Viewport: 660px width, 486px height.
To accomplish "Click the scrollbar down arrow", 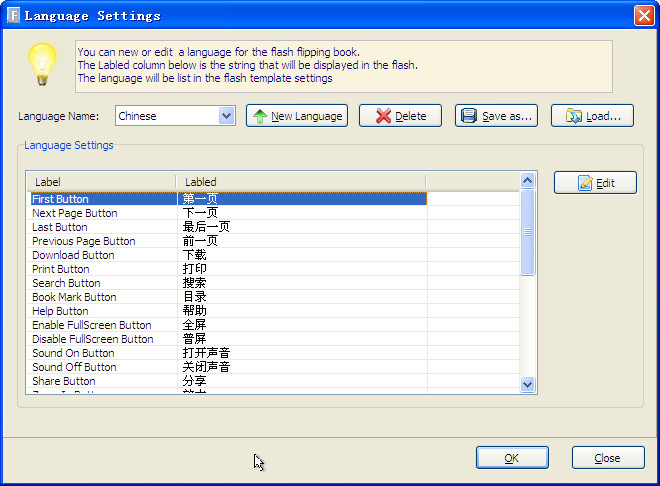I will (527, 384).
